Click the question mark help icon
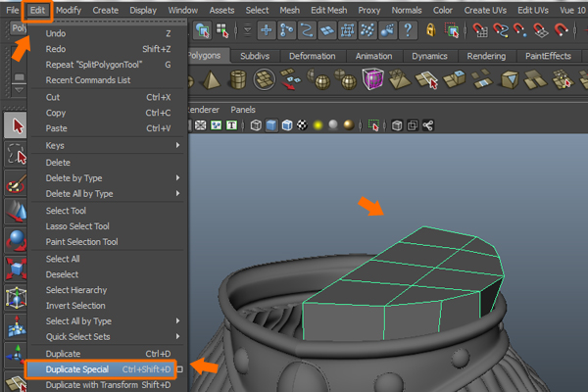 pyautogui.click(x=407, y=31)
